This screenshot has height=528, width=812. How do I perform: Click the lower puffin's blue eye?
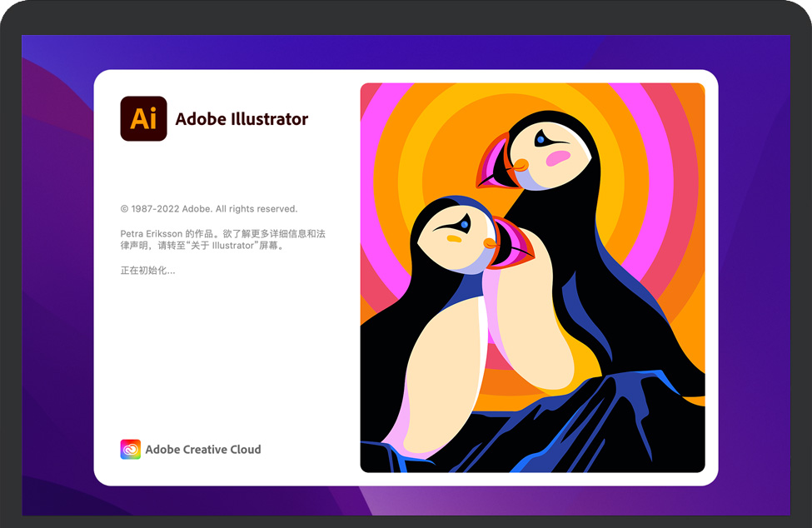465,225
